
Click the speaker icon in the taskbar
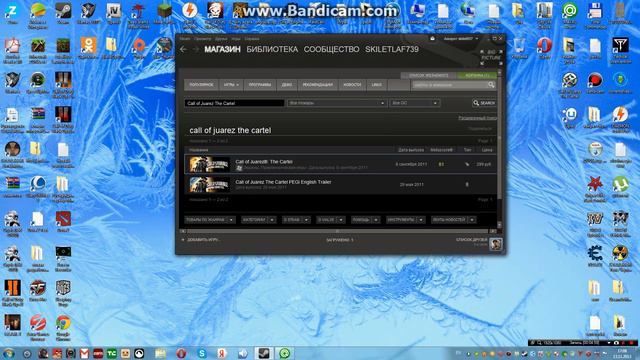pos(242,353)
